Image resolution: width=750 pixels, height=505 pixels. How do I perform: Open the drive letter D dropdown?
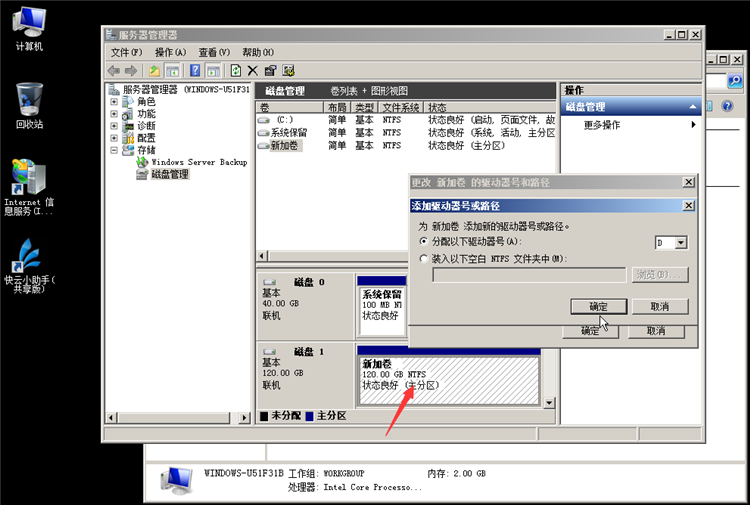pos(681,242)
